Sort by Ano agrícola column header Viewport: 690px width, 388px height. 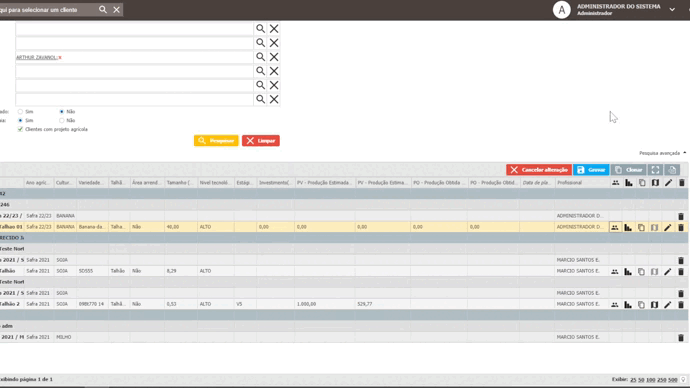click(38, 183)
